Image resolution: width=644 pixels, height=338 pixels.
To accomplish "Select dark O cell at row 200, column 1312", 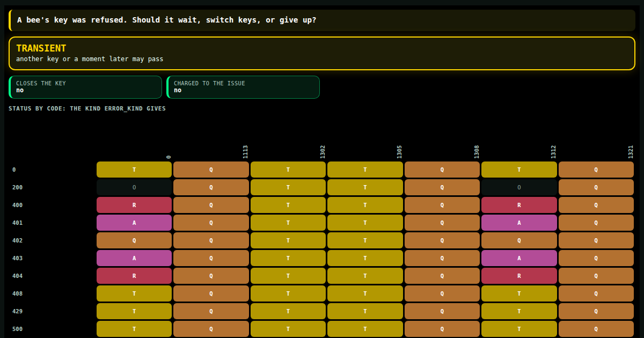I will [519, 187].
